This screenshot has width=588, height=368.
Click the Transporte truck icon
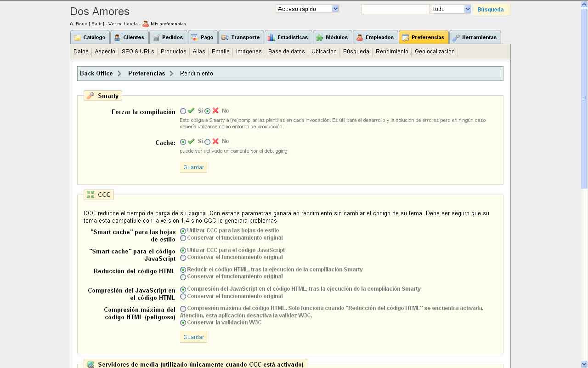pyautogui.click(x=225, y=38)
